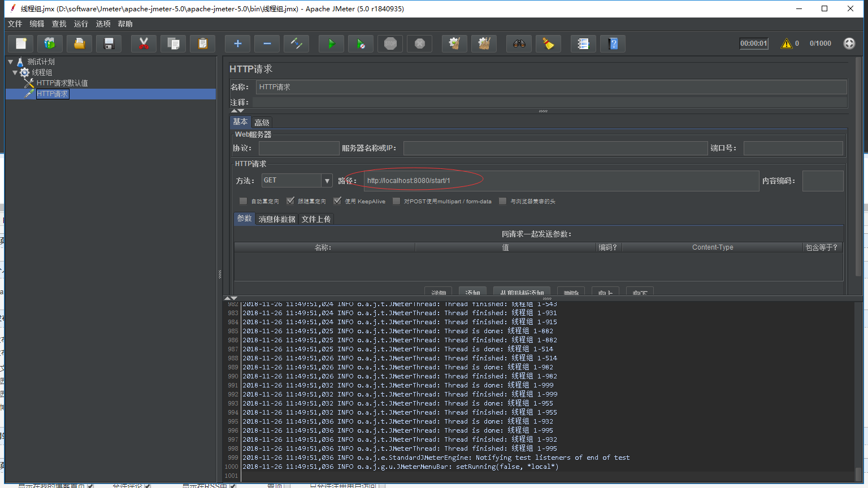
Task: Click the Copy toolbar icon
Action: 173,43
